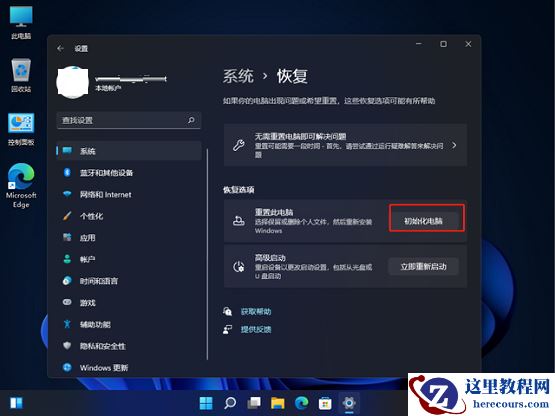Open taskbar Search magnifier

pos(230,403)
